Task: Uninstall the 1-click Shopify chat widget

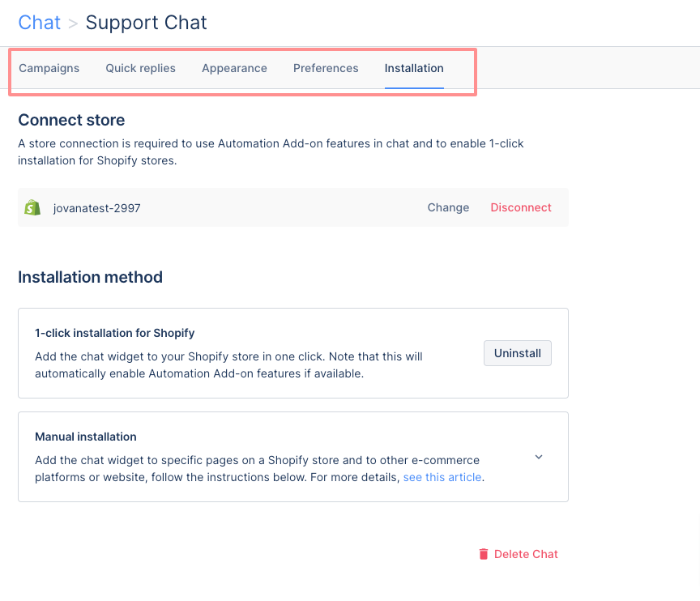Action: coord(518,353)
